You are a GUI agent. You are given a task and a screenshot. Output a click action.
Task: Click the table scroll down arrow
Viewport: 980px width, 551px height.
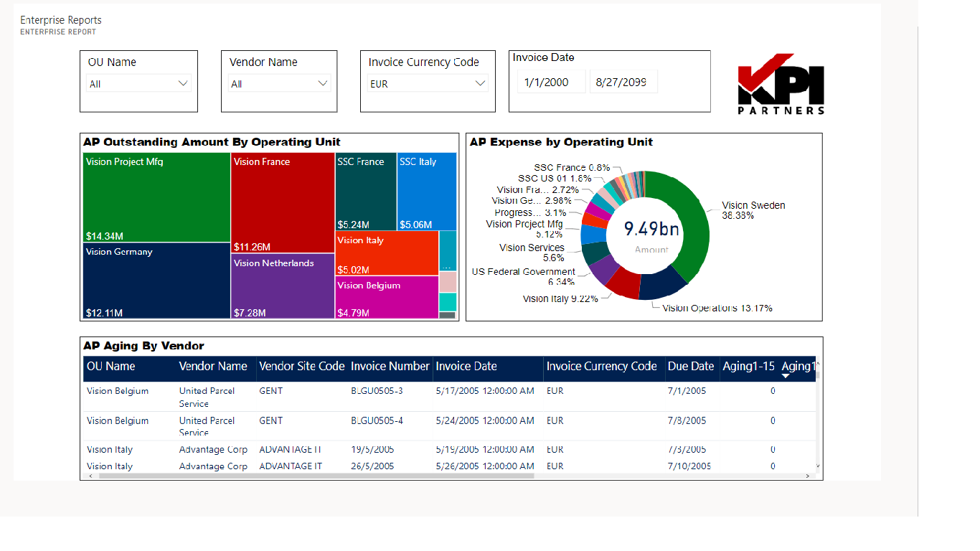(819, 466)
